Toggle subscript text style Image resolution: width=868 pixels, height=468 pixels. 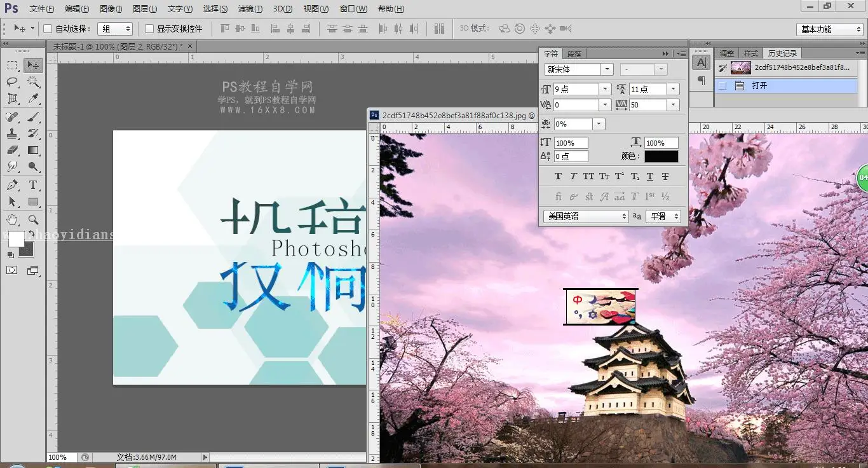635,176
